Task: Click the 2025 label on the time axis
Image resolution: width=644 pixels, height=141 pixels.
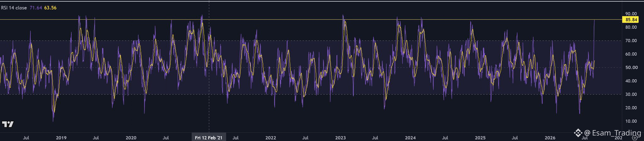Action: 480,138
